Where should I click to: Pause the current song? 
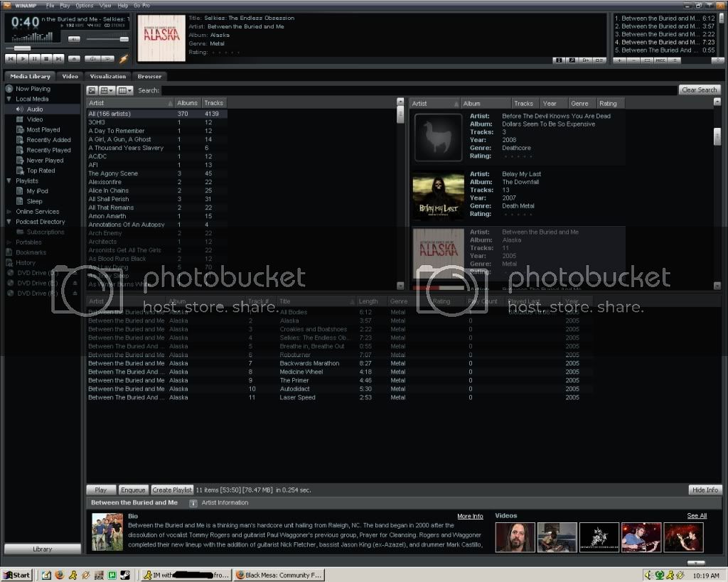[34, 58]
